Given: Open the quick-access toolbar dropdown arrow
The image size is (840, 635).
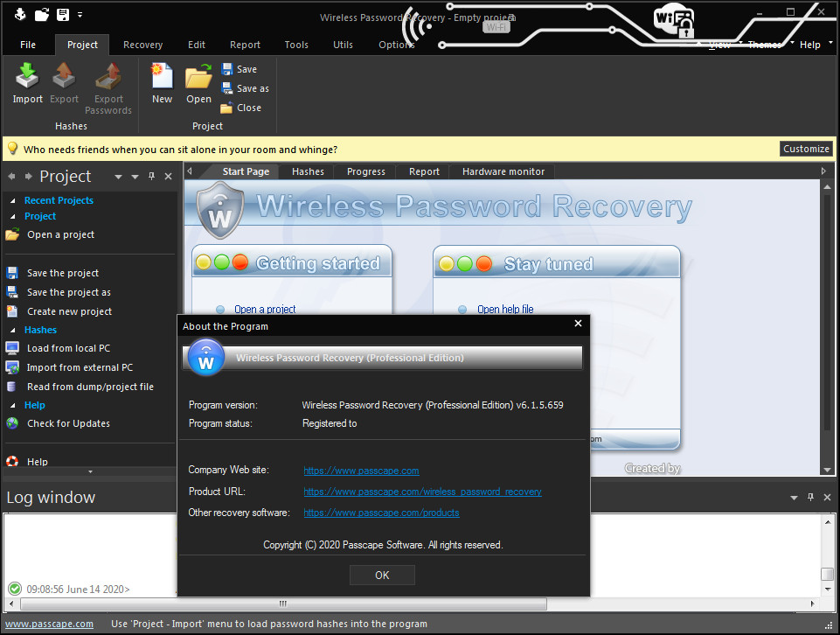Looking at the screenshot, I should 80,15.
